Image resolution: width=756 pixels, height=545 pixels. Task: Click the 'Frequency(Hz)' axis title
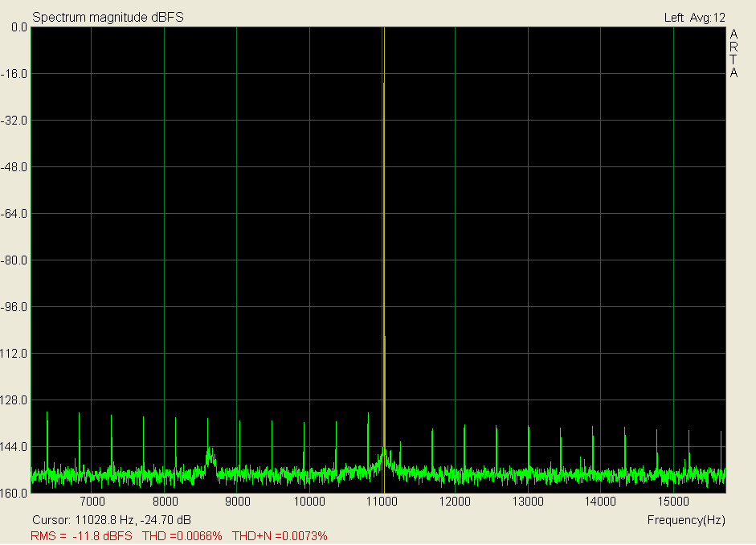point(686,520)
